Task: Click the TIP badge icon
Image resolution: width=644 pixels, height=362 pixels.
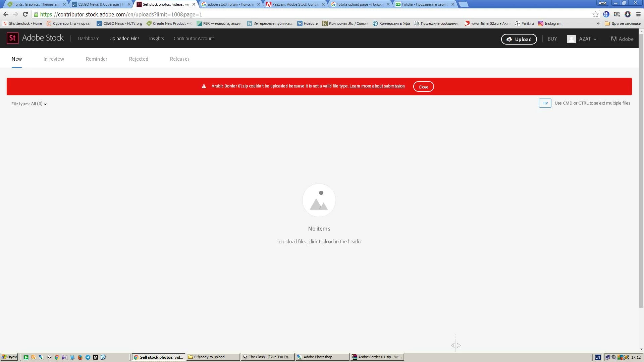Action: coord(545,103)
